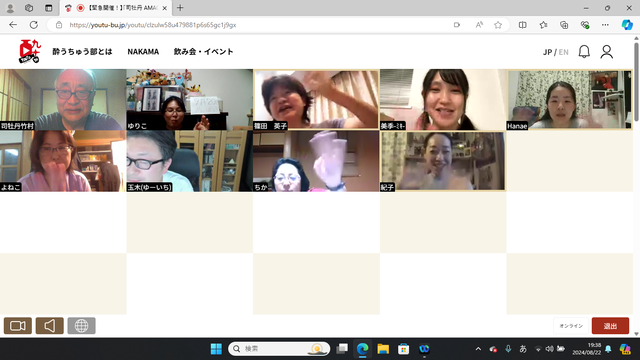Click the オンライン status button

(571, 326)
